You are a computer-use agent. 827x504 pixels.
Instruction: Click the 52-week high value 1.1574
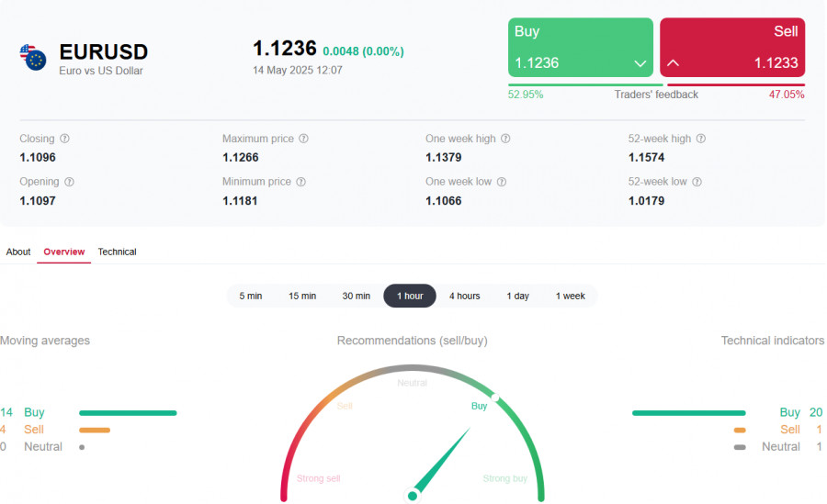[x=646, y=158]
